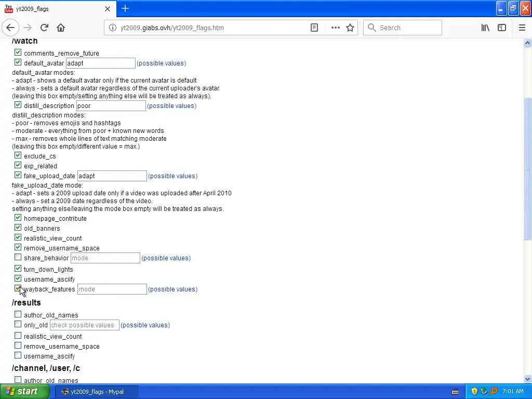Enable /results realistic_view_count checkbox
Screen dimensions: 532x399
(18, 336)
